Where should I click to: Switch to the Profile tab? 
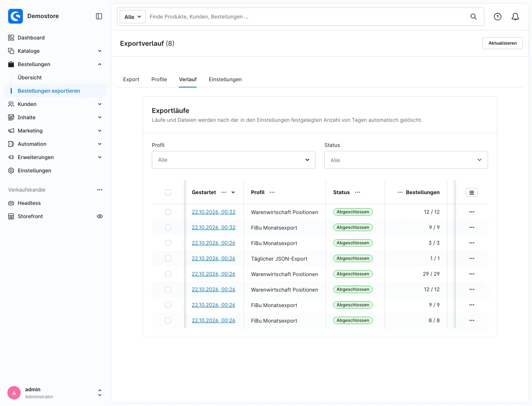159,79
